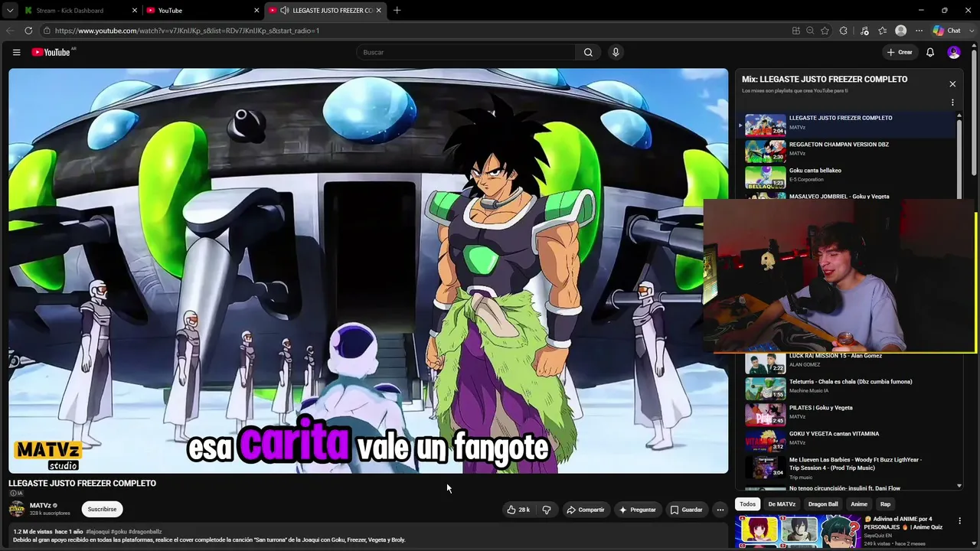Click the #dragonballz hashtag link
This screenshot has width=980, height=551.
tap(145, 532)
